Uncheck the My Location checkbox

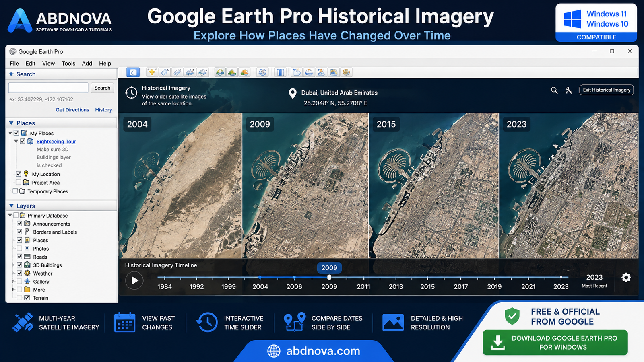pos(19,174)
